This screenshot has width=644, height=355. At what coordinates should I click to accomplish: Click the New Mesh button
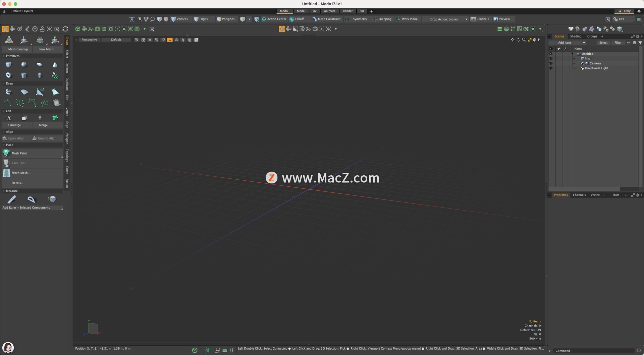click(x=48, y=49)
